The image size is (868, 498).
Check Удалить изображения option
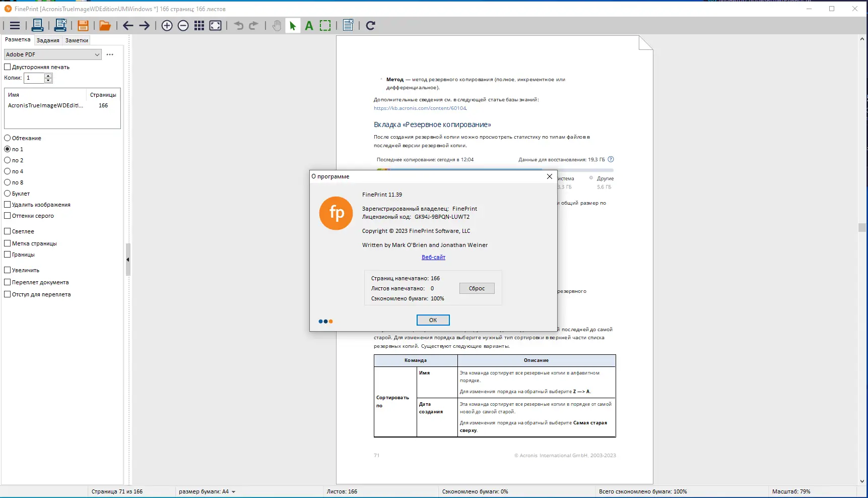[8, 205]
